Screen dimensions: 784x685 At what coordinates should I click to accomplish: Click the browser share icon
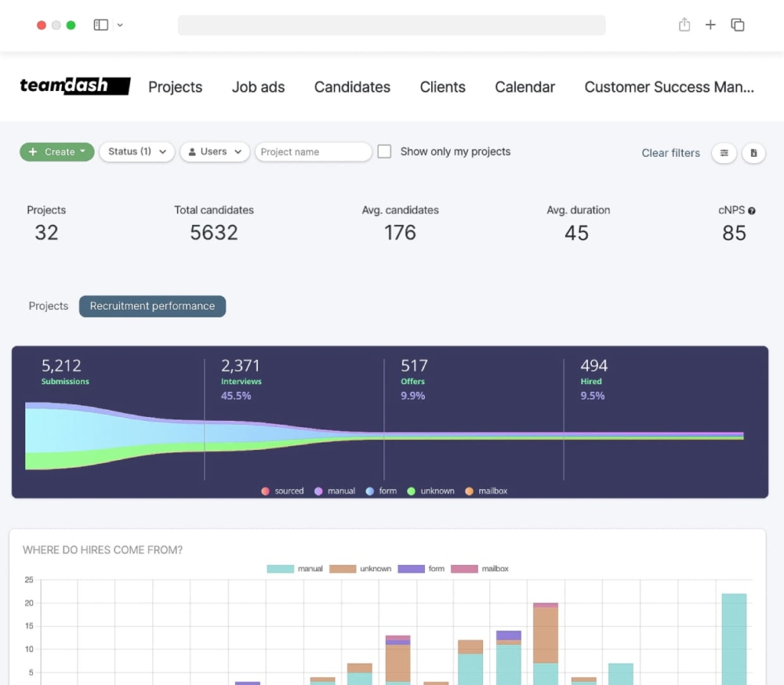pos(684,24)
